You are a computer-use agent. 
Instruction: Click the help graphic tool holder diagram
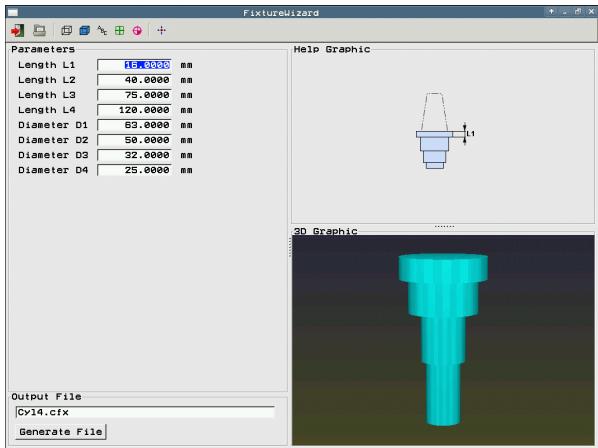pyautogui.click(x=435, y=131)
